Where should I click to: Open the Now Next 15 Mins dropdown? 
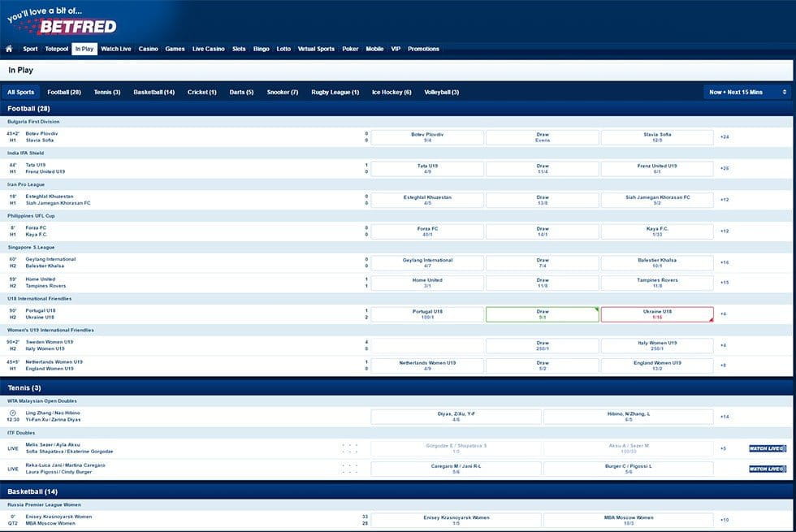[748, 92]
